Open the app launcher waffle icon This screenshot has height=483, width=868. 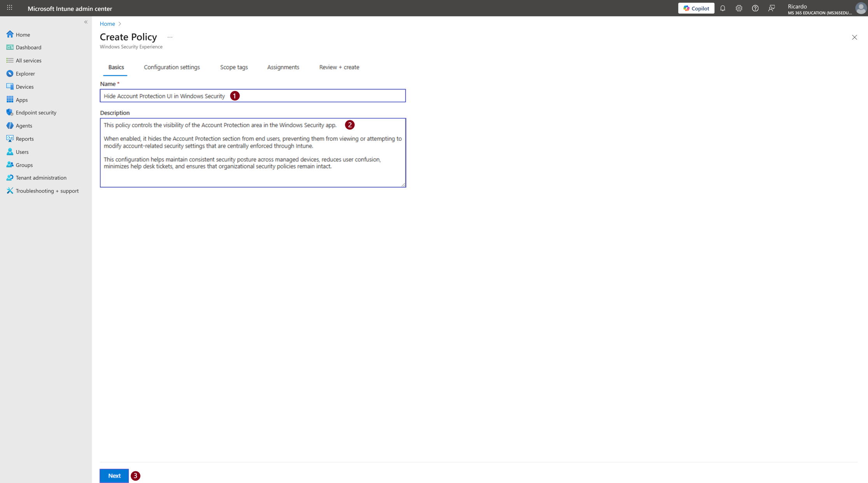coord(10,8)
